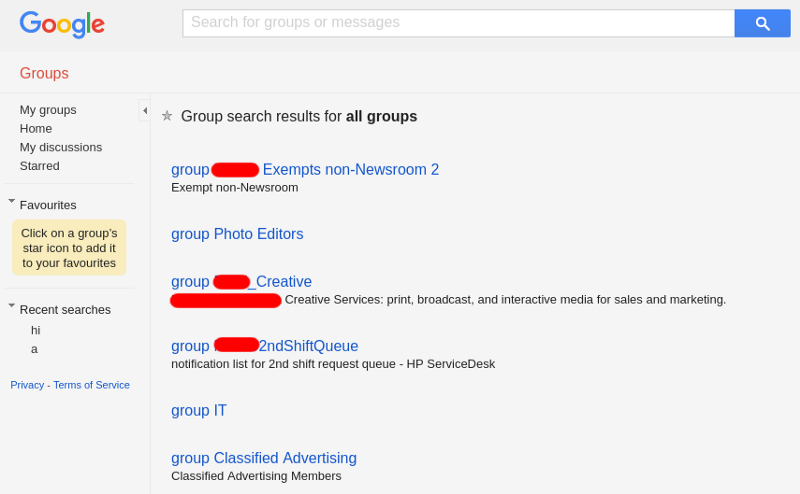The height and width of the screenshot is (494, 800).
Task: Open My discussions in sidebar
Action: [x=61, y=147]
